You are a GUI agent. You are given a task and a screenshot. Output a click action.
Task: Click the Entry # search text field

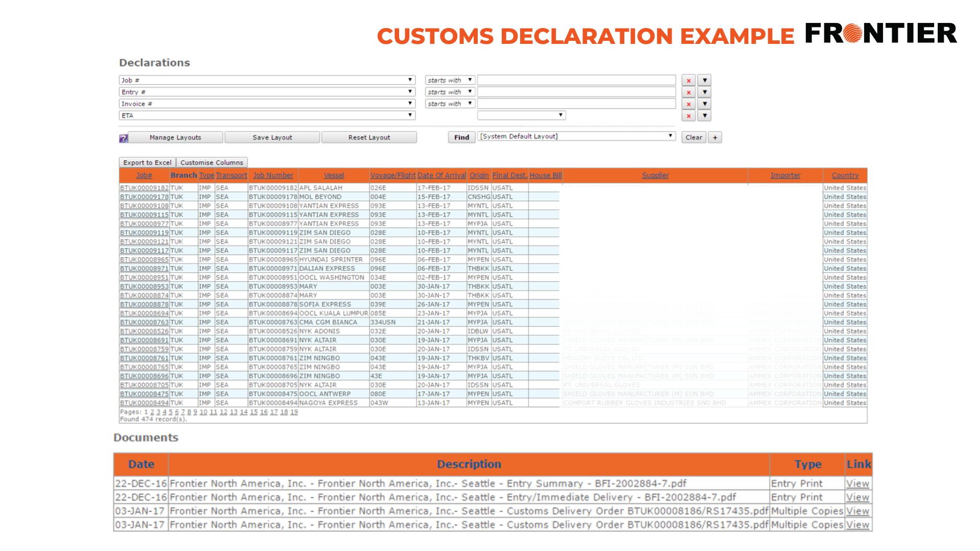point(576,92)
